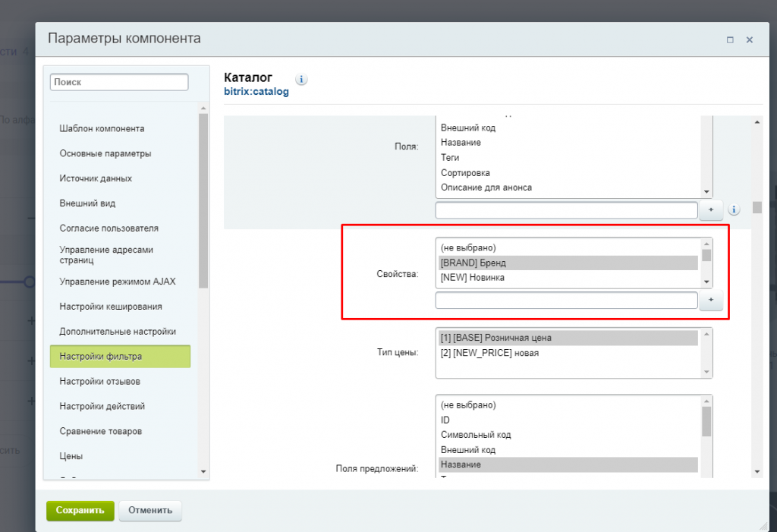The height and width of the screenshot is (532, 777).
Task: Click plus button next to Поля input
Action: coord(710,209)
